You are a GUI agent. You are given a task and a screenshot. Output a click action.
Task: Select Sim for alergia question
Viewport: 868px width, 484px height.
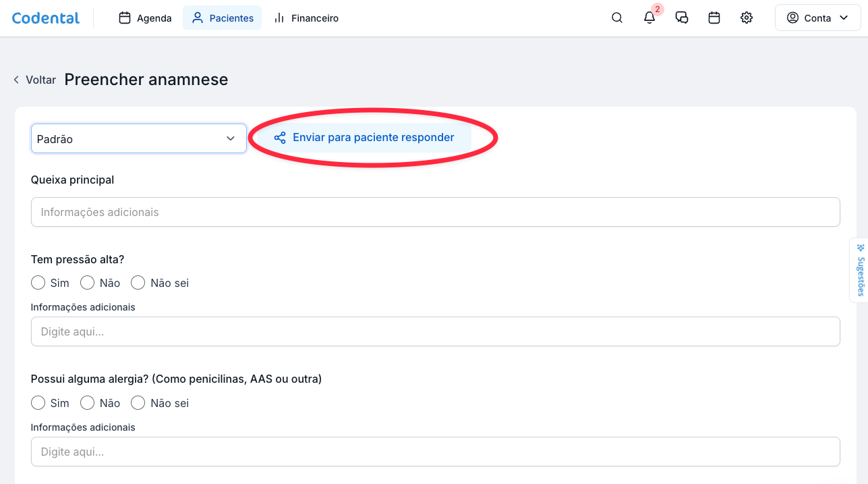(x=38, y=403)
